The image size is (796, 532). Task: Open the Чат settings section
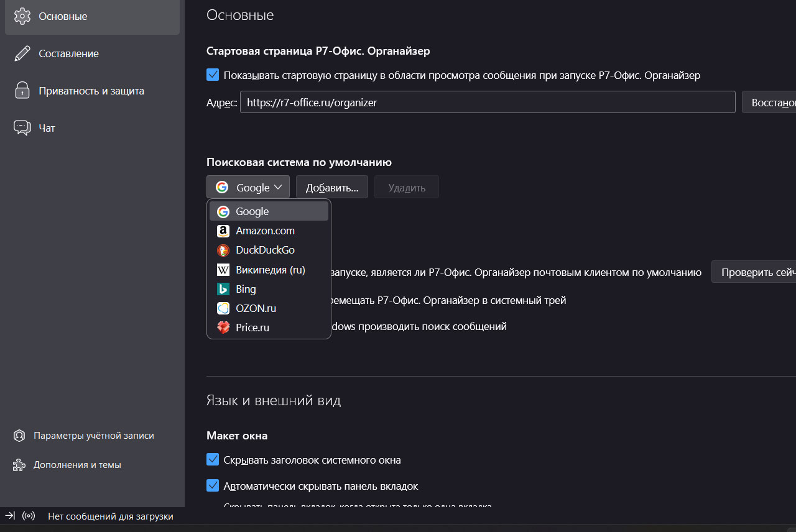92,128
